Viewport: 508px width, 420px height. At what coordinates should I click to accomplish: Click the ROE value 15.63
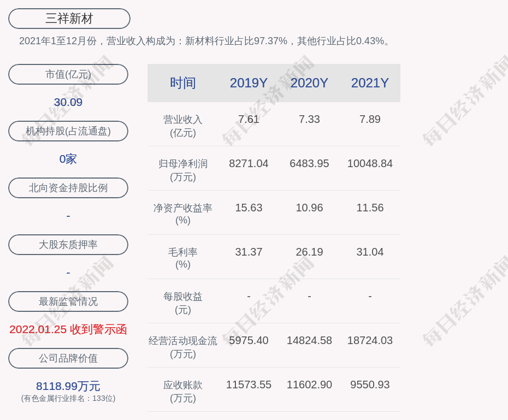249,208
